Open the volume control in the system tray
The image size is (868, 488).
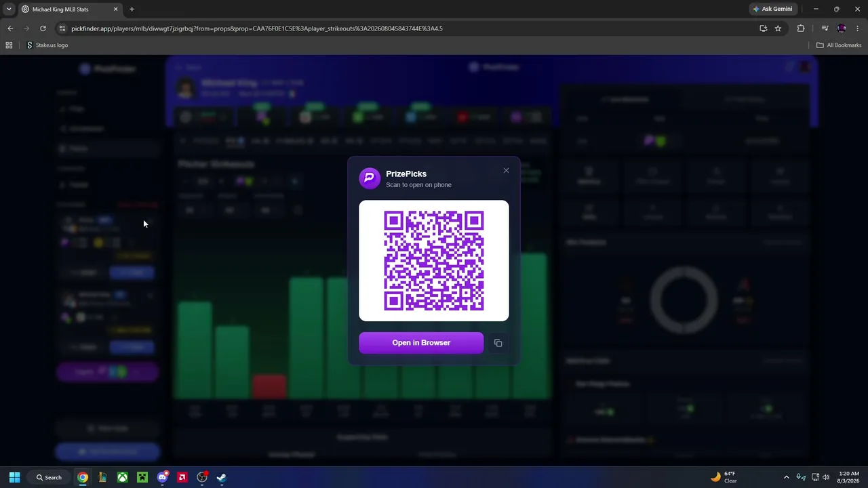826,477
